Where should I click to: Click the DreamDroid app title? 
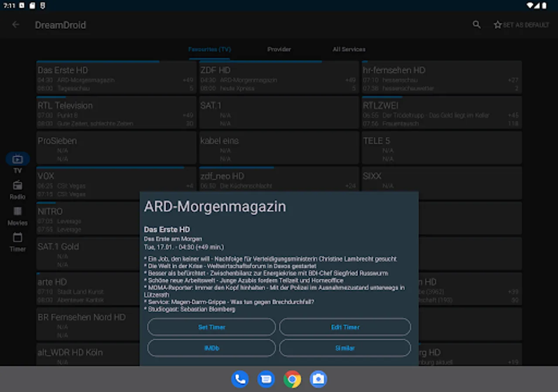point(61,25)
